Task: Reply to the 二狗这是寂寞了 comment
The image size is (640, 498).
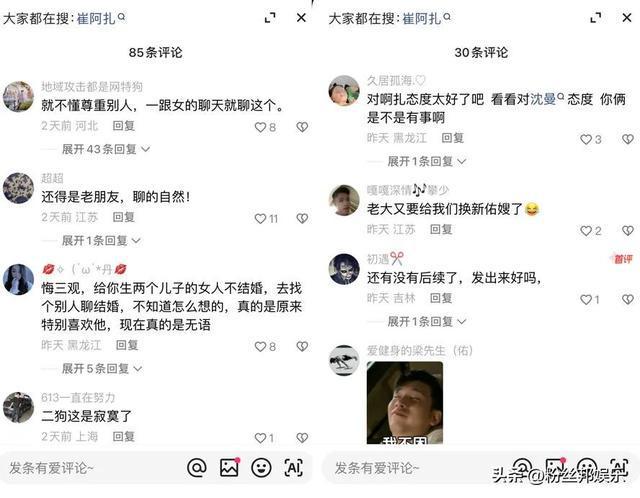Action: [124, 437]
